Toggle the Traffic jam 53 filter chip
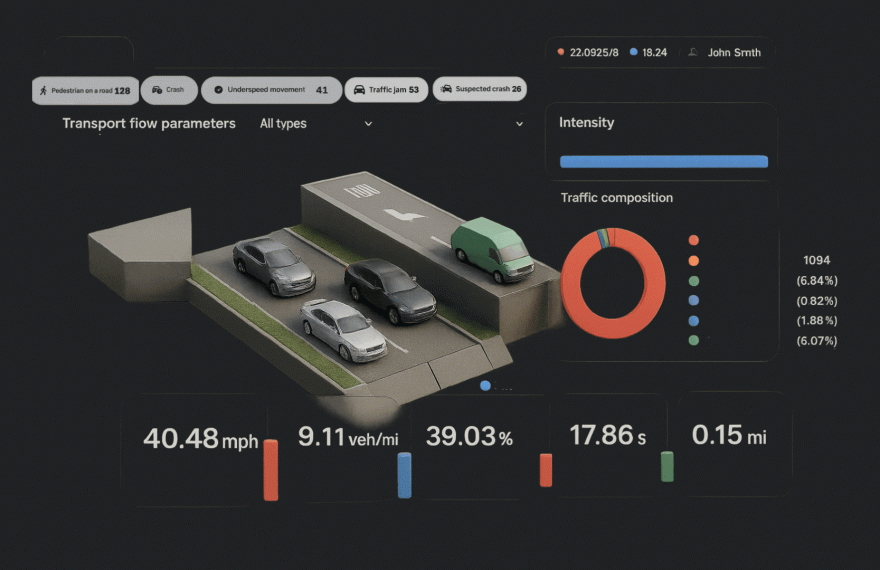 tap(386, 90)
